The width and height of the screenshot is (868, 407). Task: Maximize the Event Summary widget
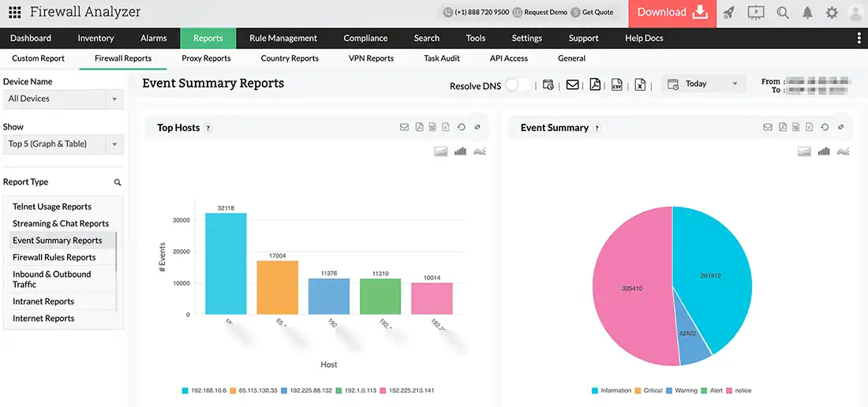841,127
